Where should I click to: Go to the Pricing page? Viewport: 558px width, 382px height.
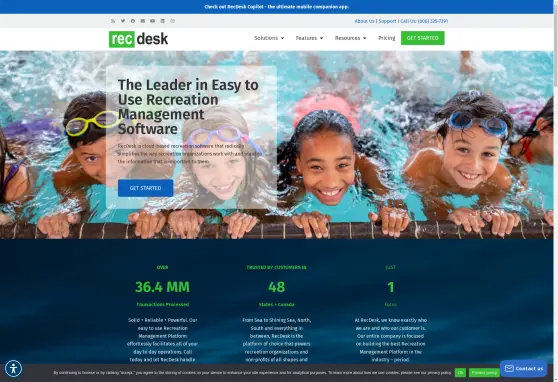(x=386, y=38)
